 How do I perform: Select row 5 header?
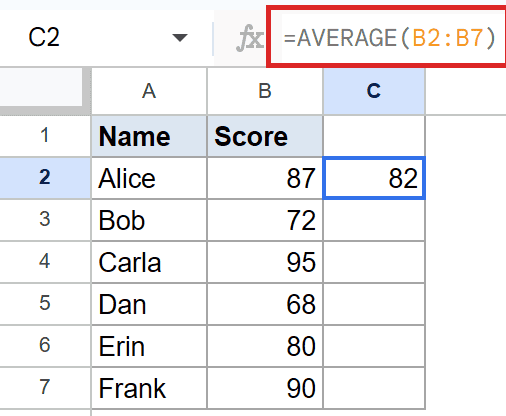[45, 304]
